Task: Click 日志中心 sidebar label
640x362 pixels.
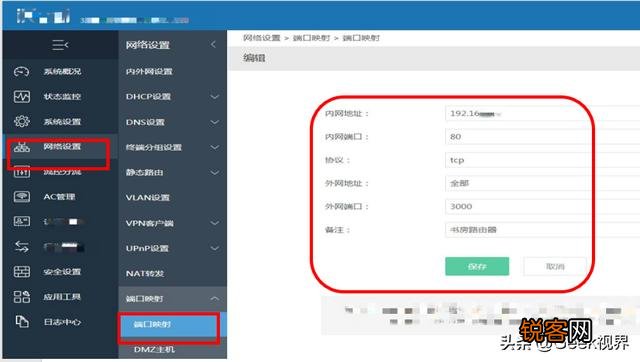Action: pyautogui.click(x=62, y=322)
